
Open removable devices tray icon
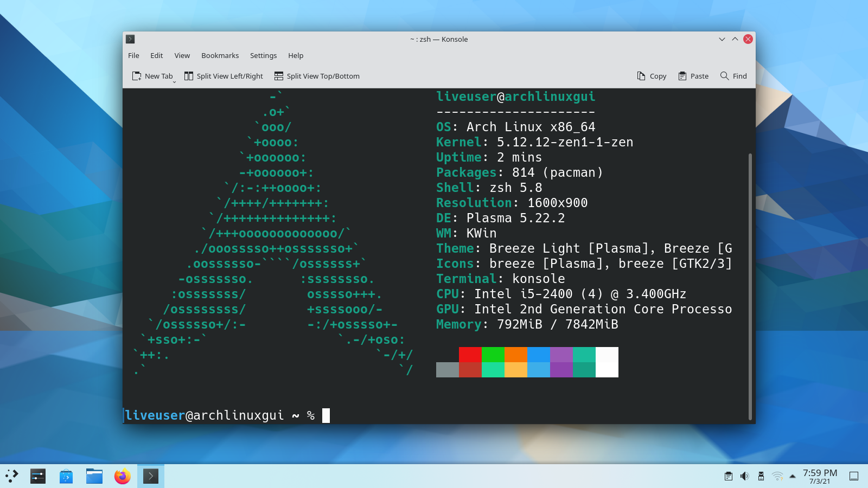(x=761, y=476)
